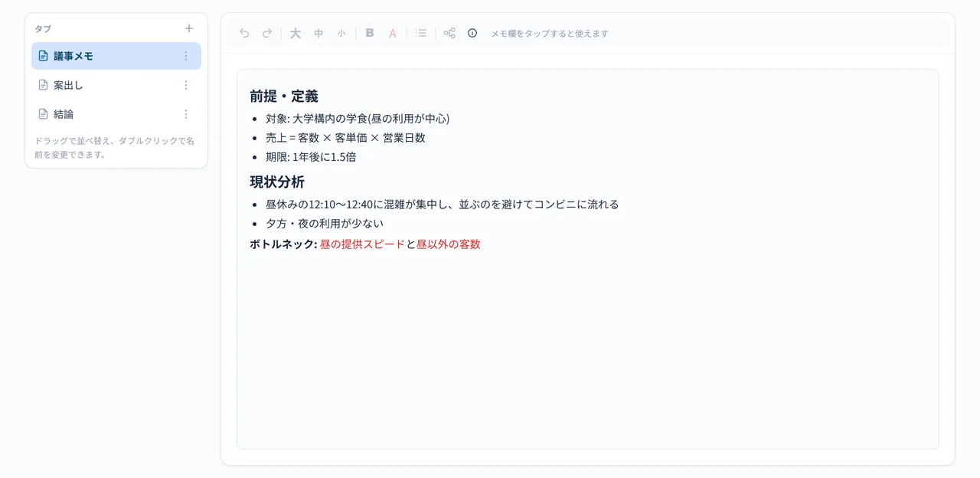Select the medium text size 中 button
The image size is (980, 478).
(318, 33)
